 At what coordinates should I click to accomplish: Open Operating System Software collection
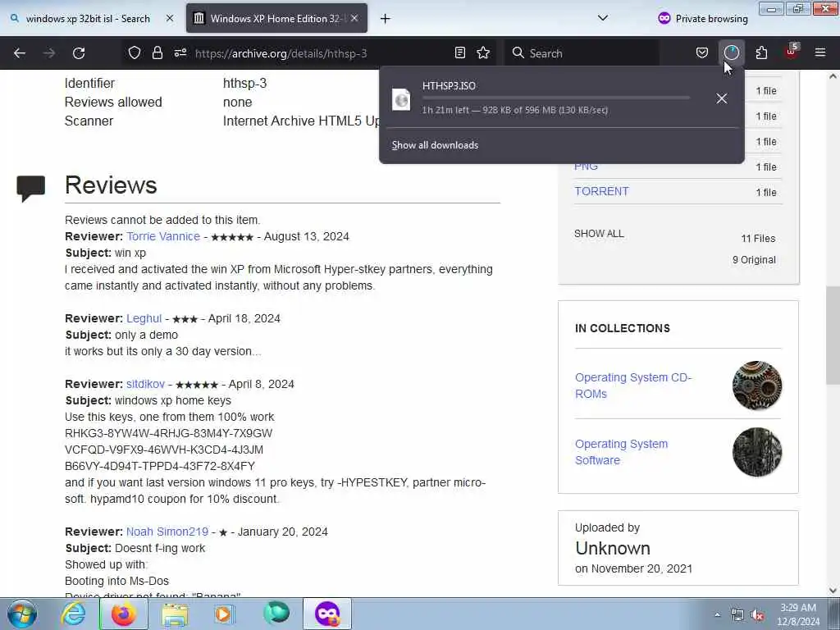622,452
